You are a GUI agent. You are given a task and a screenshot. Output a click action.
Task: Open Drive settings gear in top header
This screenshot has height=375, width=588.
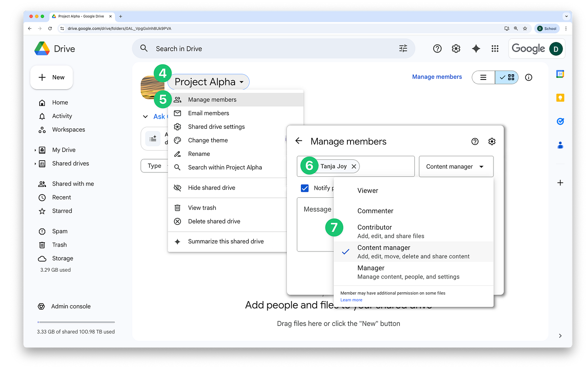coord(456,48)
